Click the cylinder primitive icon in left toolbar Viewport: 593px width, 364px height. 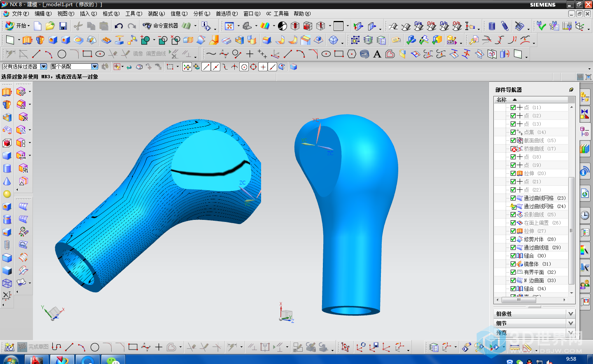pos(7,168)
